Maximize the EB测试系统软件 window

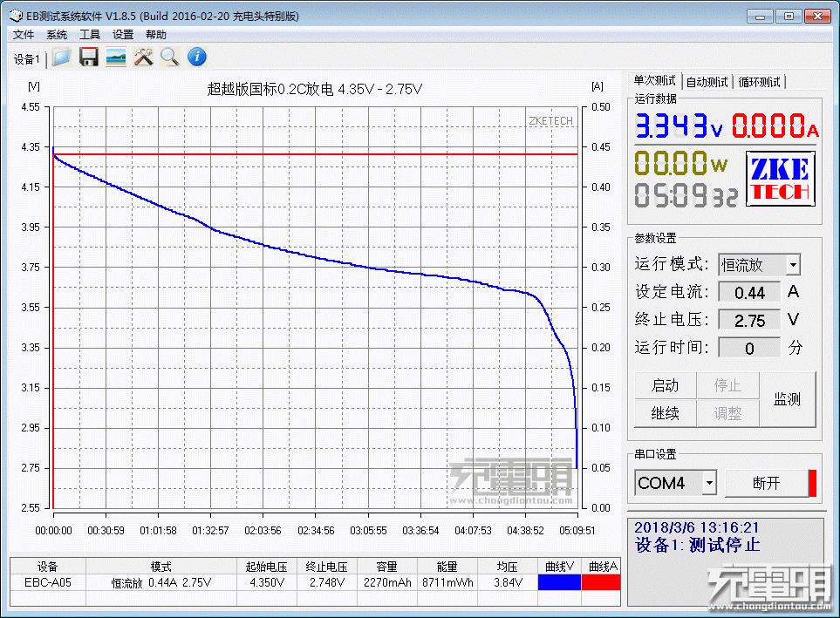tap(789, 16)
